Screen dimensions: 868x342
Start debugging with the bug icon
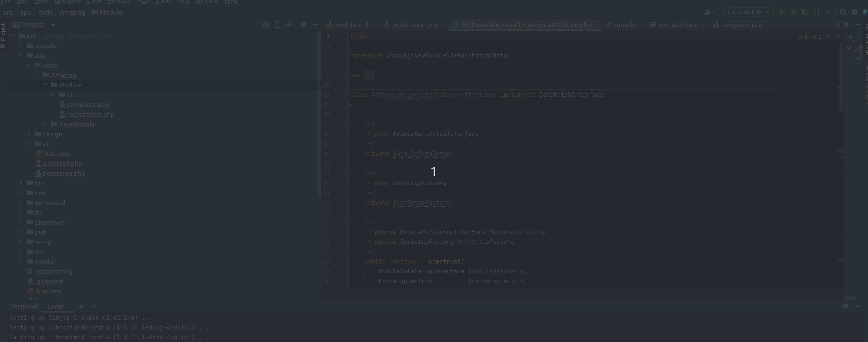(x=793, y=12)
